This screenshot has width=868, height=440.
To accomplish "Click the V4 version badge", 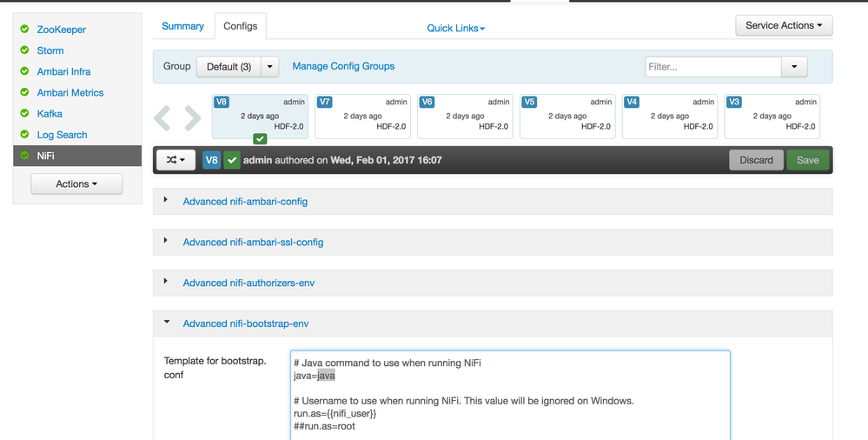I will click(x=632, y=102).
